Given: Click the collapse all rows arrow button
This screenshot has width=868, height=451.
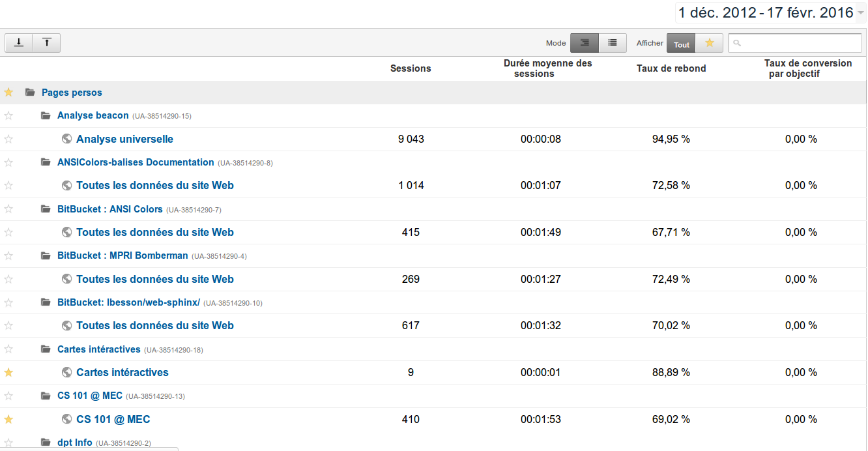Looking at the screenshot, I should click(x=47, y=43).
